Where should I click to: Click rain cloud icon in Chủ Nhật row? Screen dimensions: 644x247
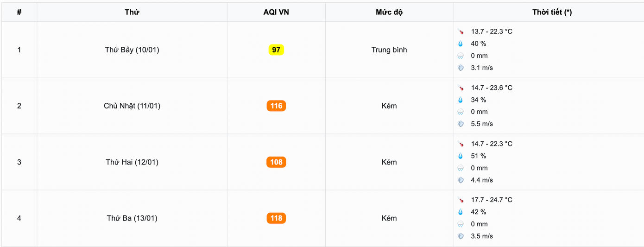461,112
